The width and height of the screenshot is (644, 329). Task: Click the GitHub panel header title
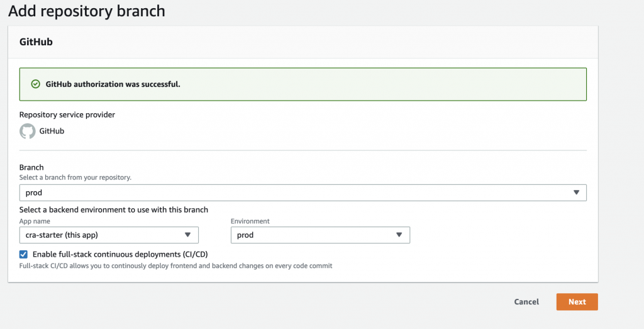click(x=36, y=42)
